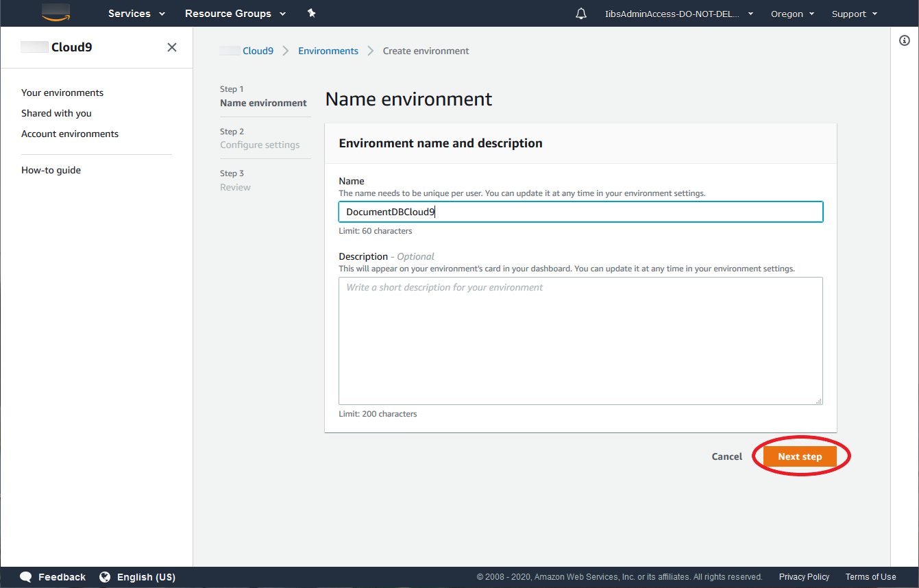Viewport: 919px width, 588px height.
Task: Close the Cloud9 sidebar panel
Action: point(172,47)
